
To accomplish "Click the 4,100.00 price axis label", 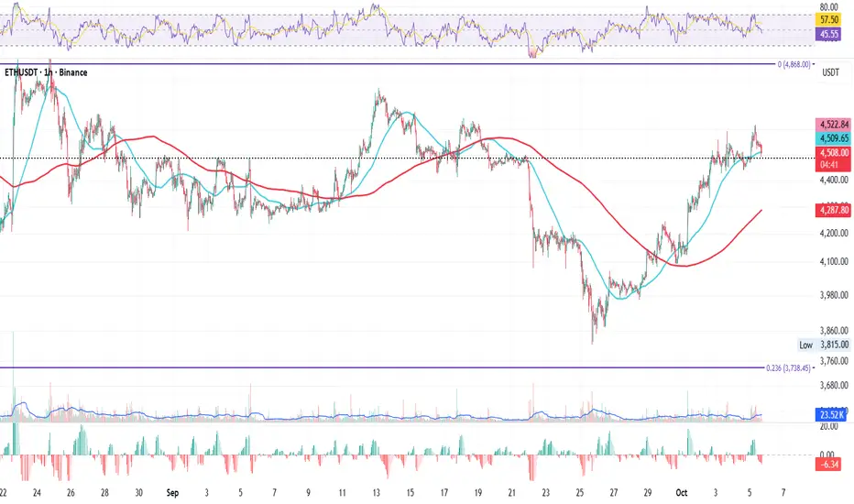I will (x=834, y=261).
